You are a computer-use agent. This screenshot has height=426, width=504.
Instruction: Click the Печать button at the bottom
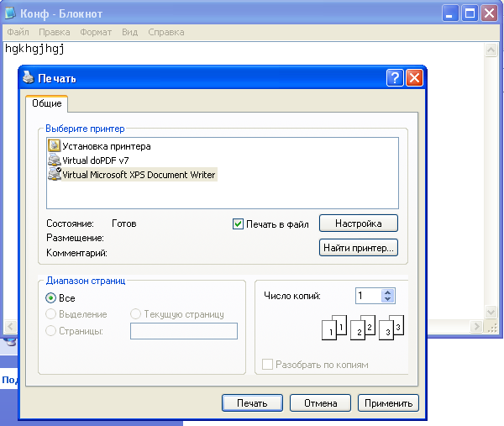(x=252, y=402)
